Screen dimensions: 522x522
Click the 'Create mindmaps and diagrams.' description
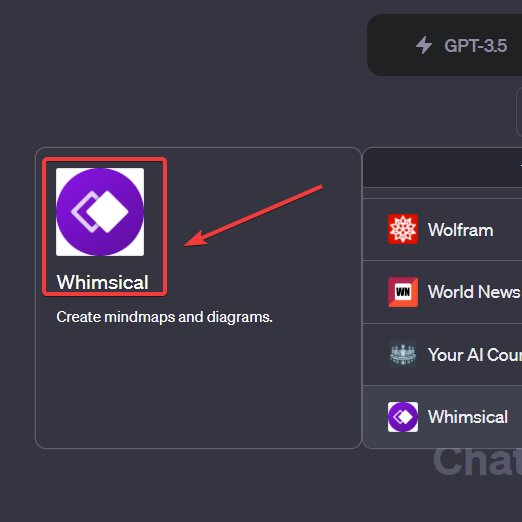(x=164, y=317)
